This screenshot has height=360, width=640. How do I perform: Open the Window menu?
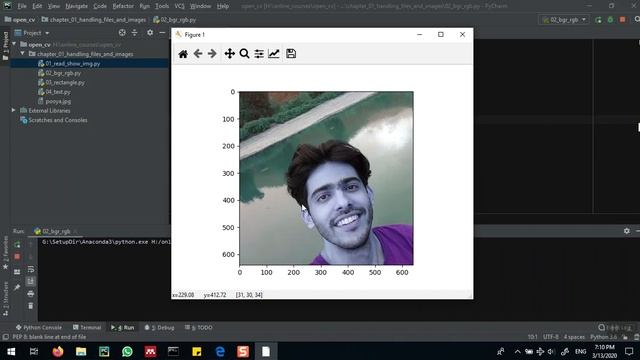click(200, 6)
